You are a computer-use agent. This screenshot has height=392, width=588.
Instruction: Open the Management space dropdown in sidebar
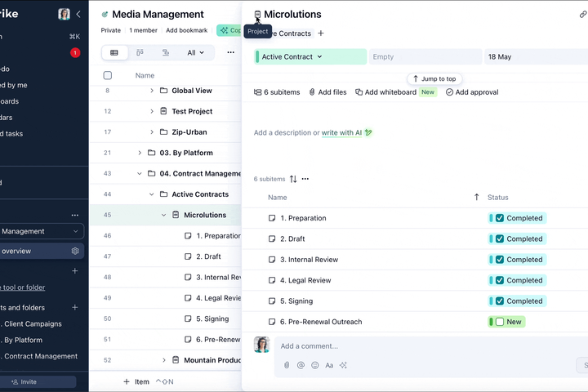[42, 231]
